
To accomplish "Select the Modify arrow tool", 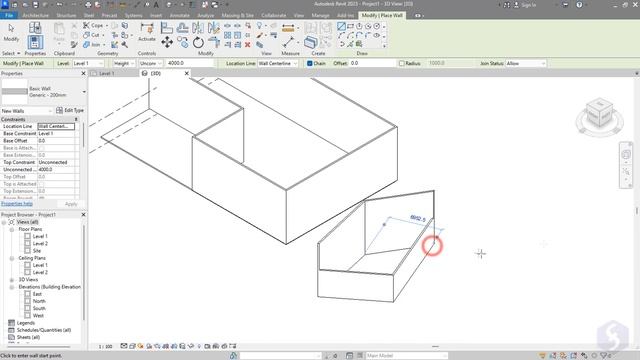I will coord(11,32).
